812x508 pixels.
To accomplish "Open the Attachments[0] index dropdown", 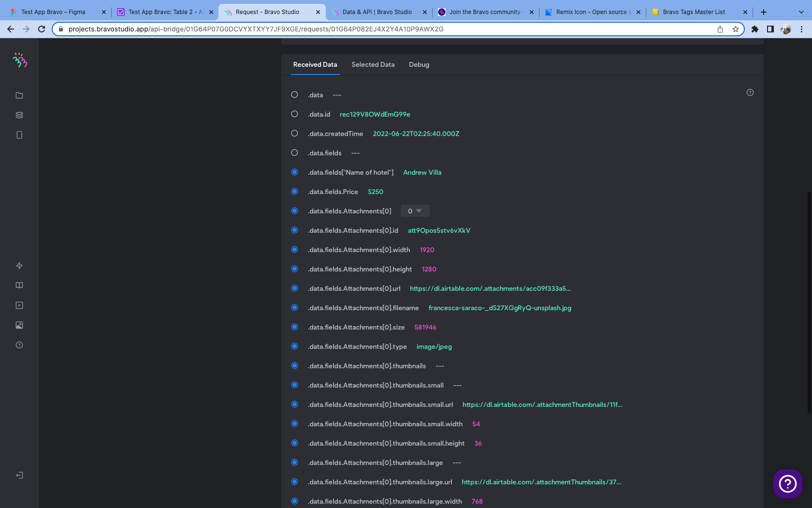I will (415, 211).
